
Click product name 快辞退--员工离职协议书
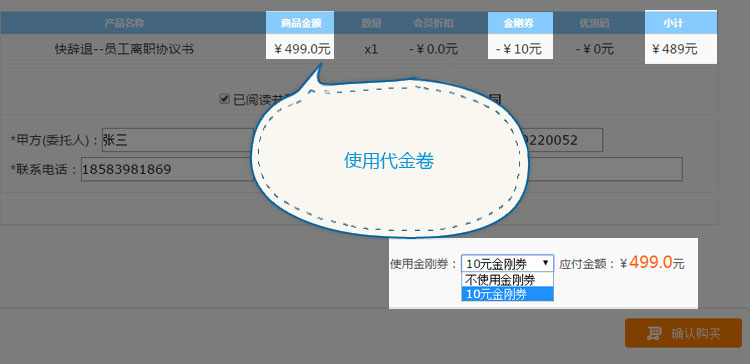coord(124,48)
